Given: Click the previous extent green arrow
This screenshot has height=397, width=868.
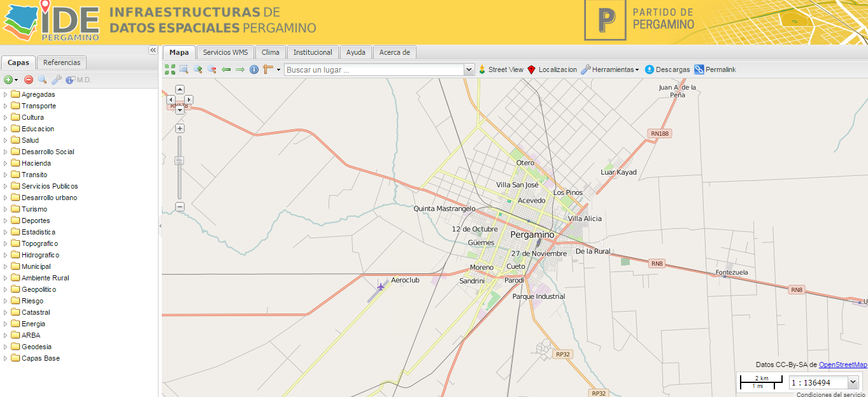Looking at the screenshot, I should click(226, 69).
